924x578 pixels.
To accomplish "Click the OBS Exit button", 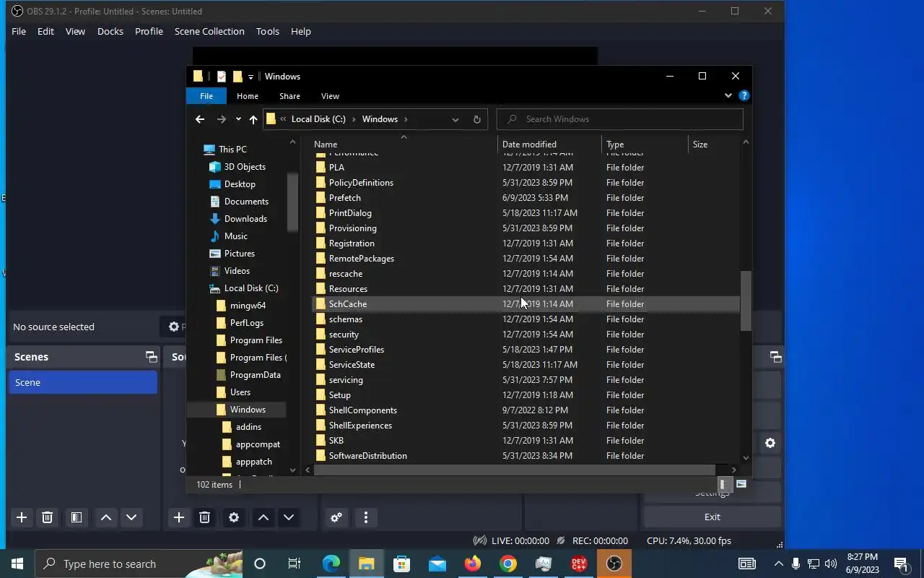I will pos(712,517).
